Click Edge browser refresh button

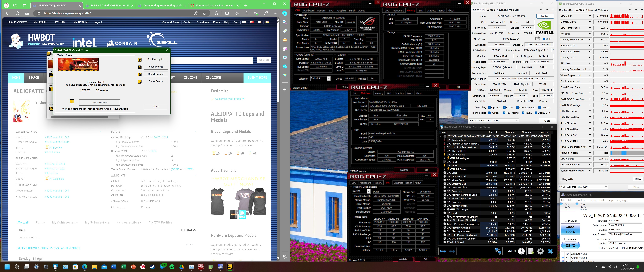click(x=17, y=13)
